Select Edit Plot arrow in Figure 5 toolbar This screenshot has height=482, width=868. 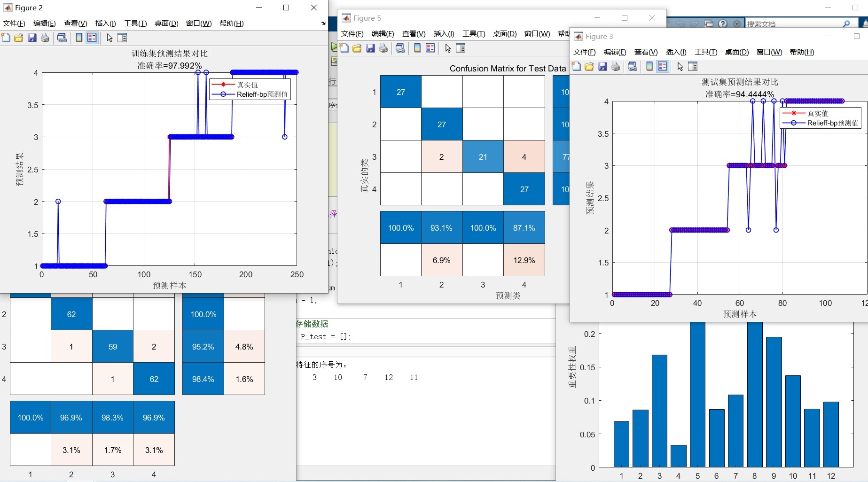(x=448, y=48)
